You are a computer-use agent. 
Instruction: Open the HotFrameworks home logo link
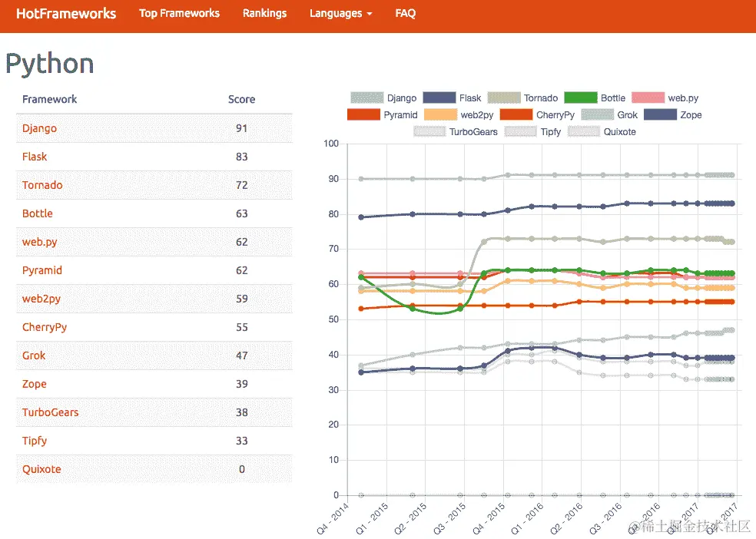coord(66,14)
